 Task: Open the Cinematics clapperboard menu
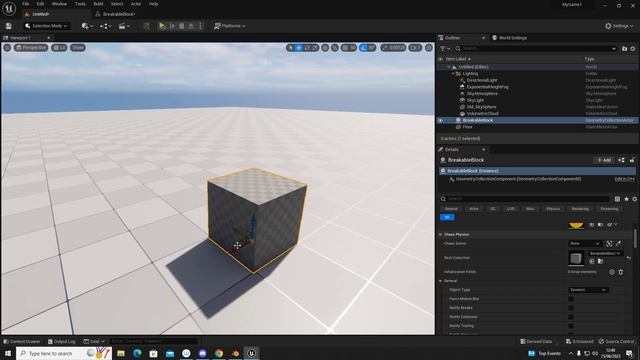click(124, 26)
